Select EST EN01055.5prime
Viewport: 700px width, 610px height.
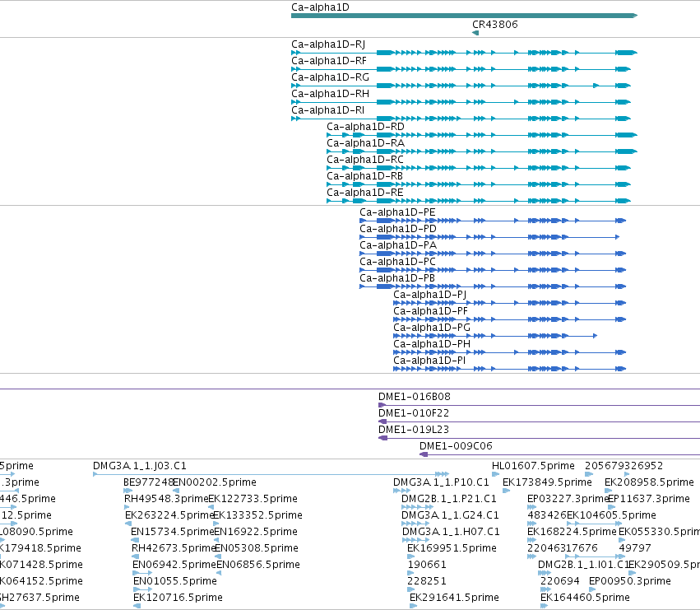coord(143,589)
